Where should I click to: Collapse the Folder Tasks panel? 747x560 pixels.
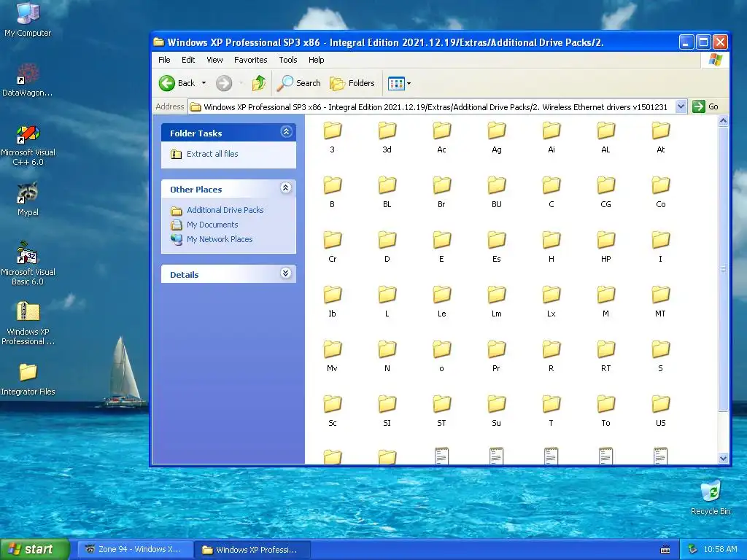286,132
